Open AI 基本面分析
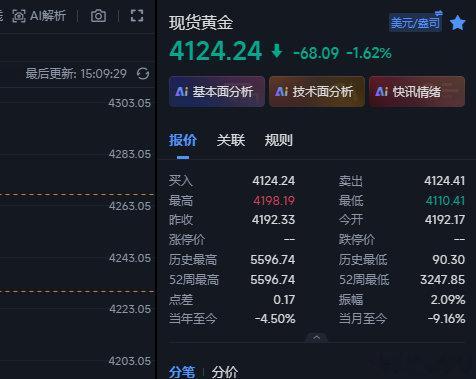This screenshot has width=476, height=379. pos(217,91)
